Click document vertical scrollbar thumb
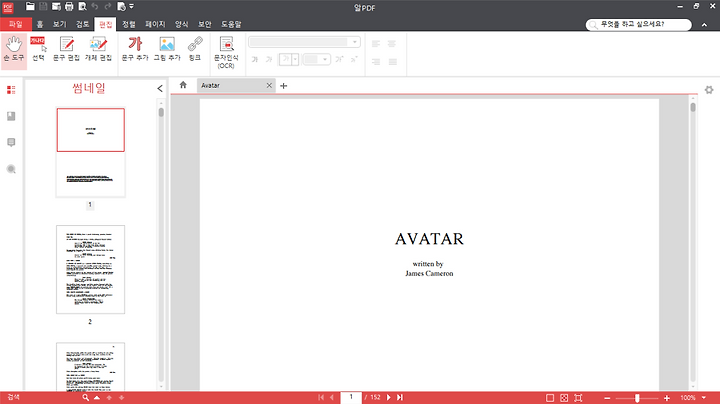The height and width of the screenshot is (404, 720). [693, 108]
